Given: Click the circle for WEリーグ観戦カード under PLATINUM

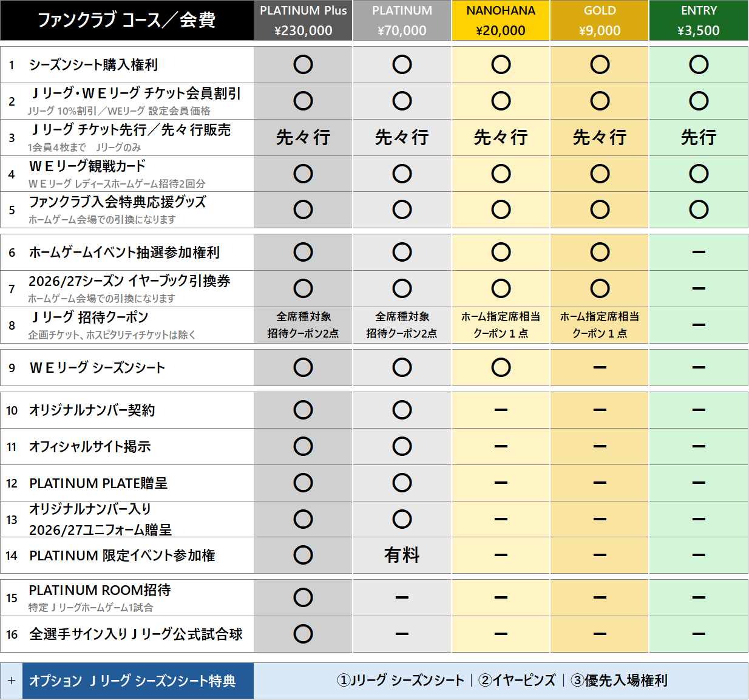Looking at the screenshot, I should point(402,174).
